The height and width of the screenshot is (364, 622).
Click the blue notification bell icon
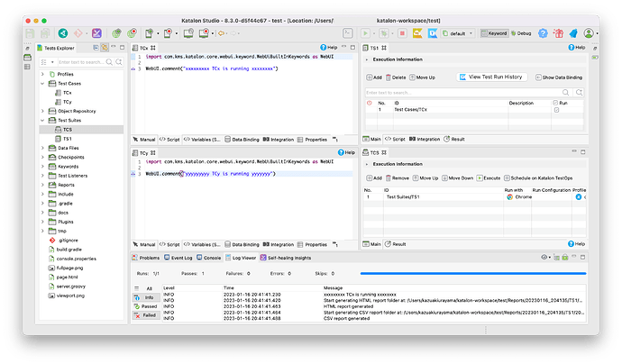[x=573, y=33]
